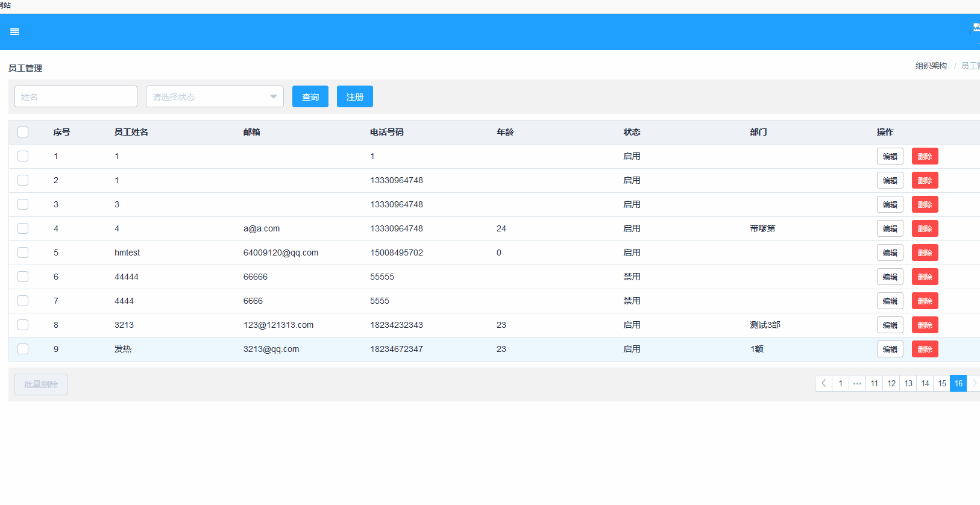The image size is (980, 505).
Task: Edit the 3213 employee
Action: point(890,325)
